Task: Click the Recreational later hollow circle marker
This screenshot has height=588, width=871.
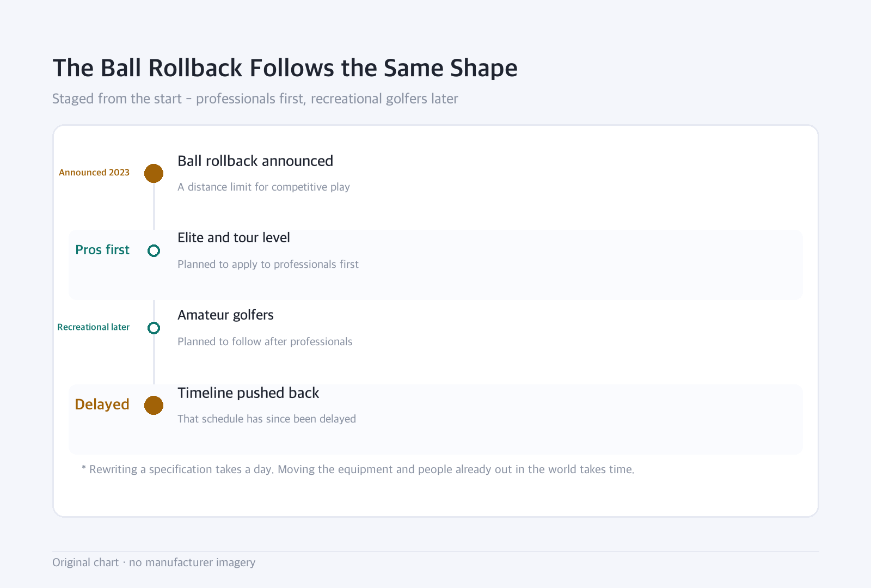Action: point(154,328)
